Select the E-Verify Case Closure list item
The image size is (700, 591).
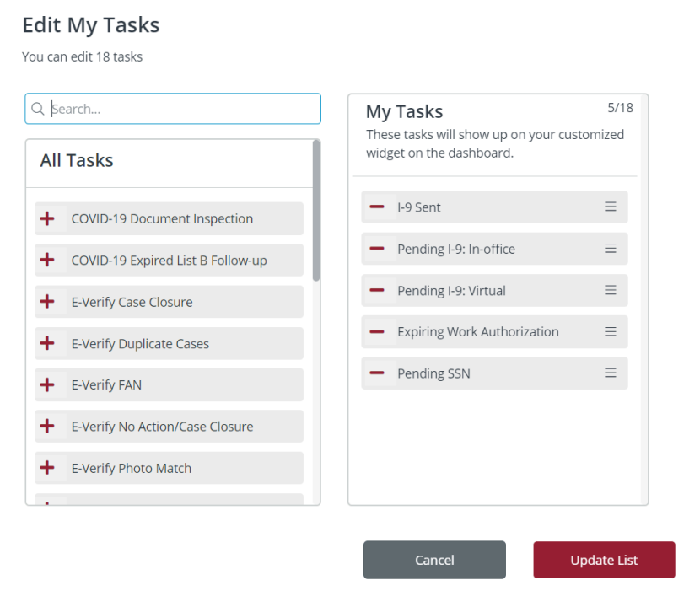pyautogui.click(x=169, y=301)
